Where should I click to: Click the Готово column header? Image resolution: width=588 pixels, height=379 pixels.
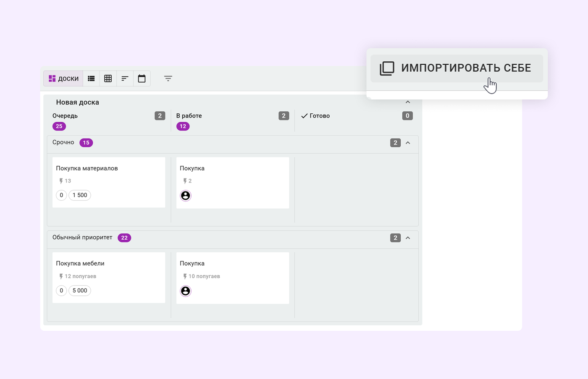[x=319, y=116]
